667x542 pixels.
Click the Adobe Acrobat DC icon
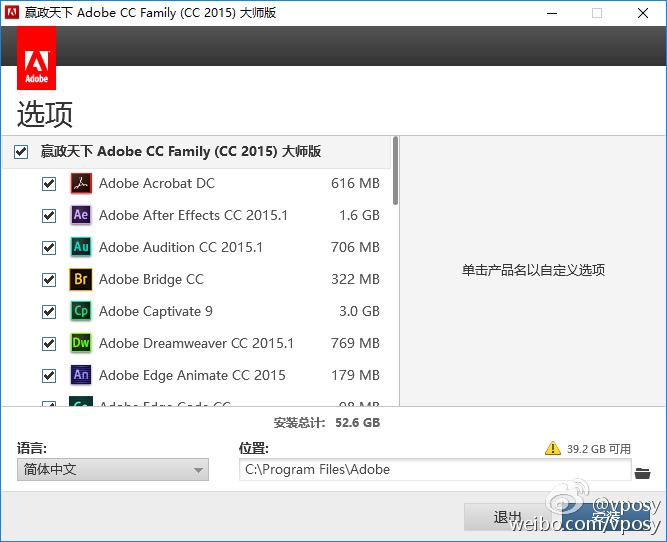pos(81,183)
